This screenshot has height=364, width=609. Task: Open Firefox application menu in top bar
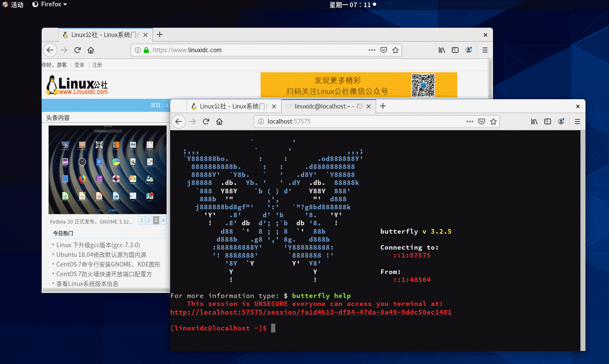pyautogui.click(x=50, y=4)
